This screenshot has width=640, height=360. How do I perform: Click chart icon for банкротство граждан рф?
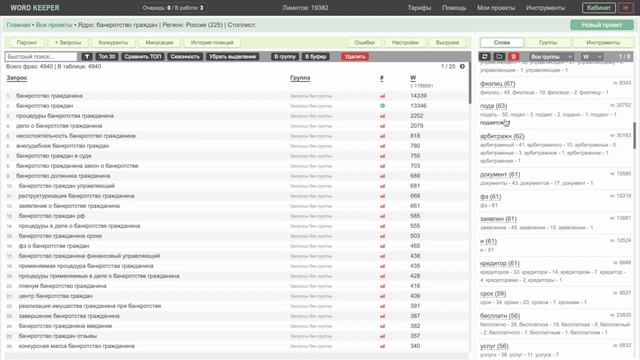click(x=382, y=216)
